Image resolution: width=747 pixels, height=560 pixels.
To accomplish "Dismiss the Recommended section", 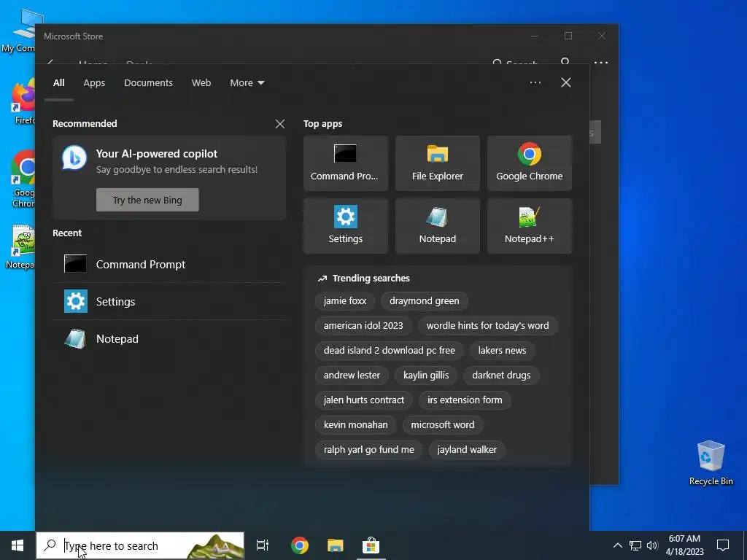I will (x=280, y=124).
